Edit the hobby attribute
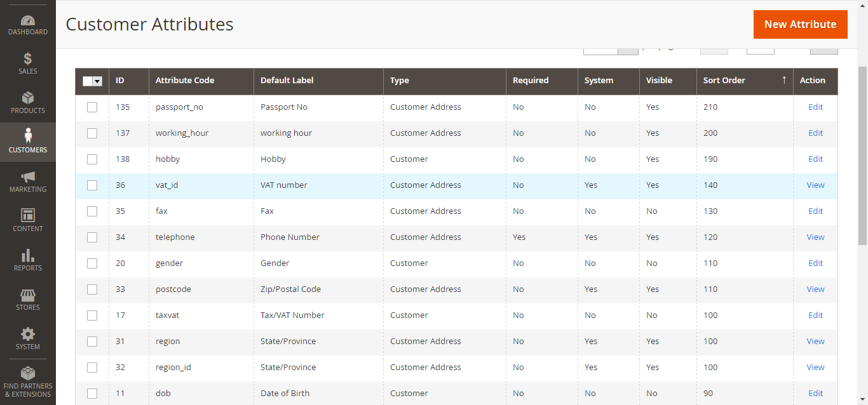The width and height of the screenshot is (868, 405). (x=815, y=159)
